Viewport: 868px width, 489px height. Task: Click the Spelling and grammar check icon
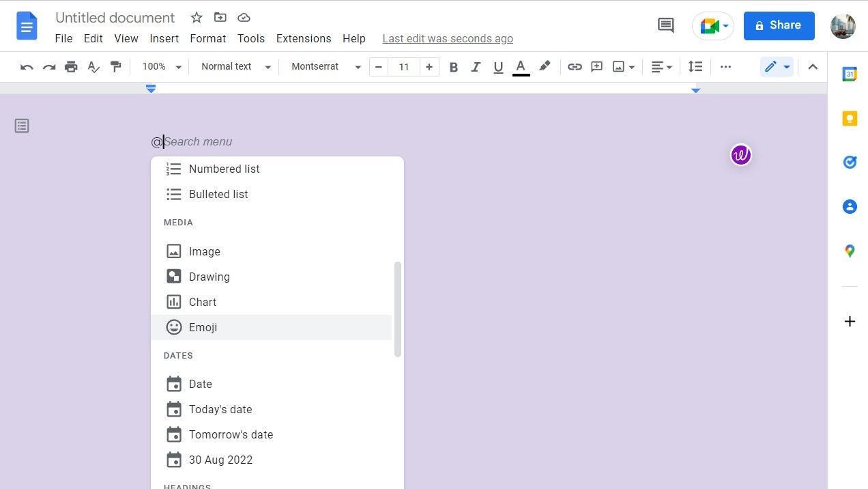pos(93,66)
